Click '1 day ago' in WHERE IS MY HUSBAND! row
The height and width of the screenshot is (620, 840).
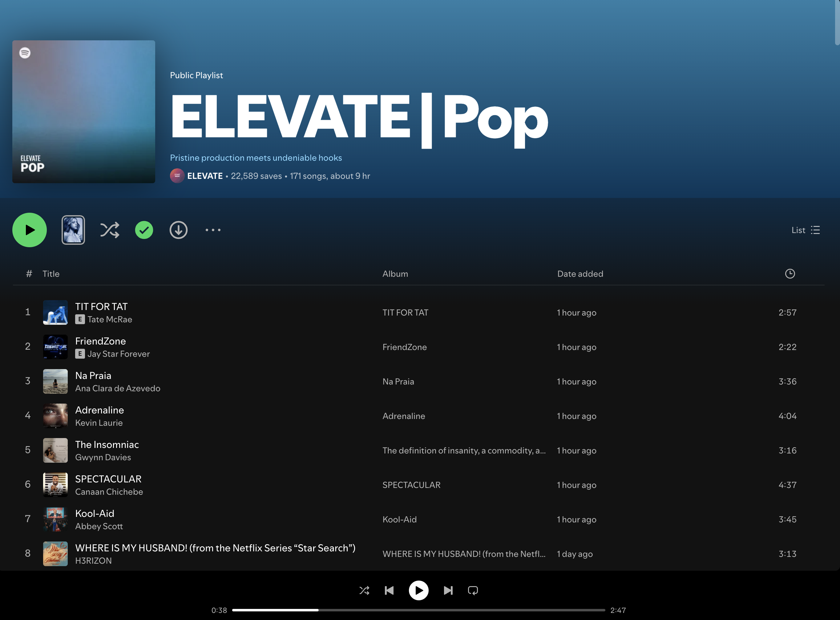[x=575, y=554]
